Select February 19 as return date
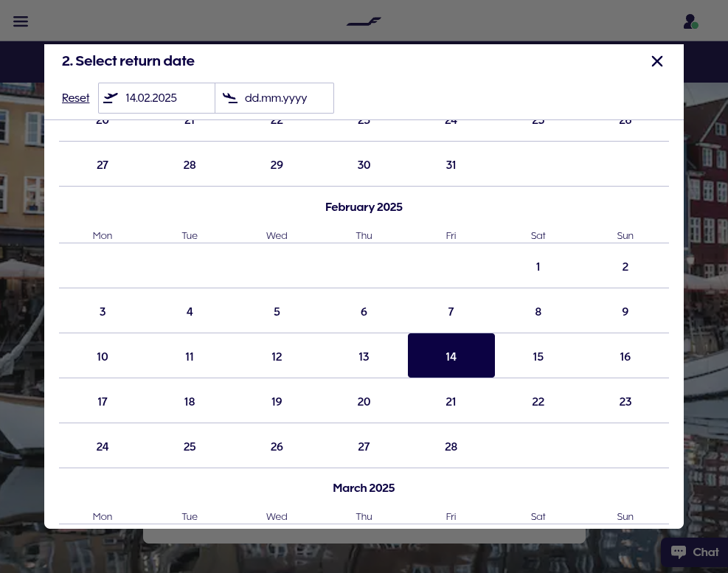 pos(277,402)
